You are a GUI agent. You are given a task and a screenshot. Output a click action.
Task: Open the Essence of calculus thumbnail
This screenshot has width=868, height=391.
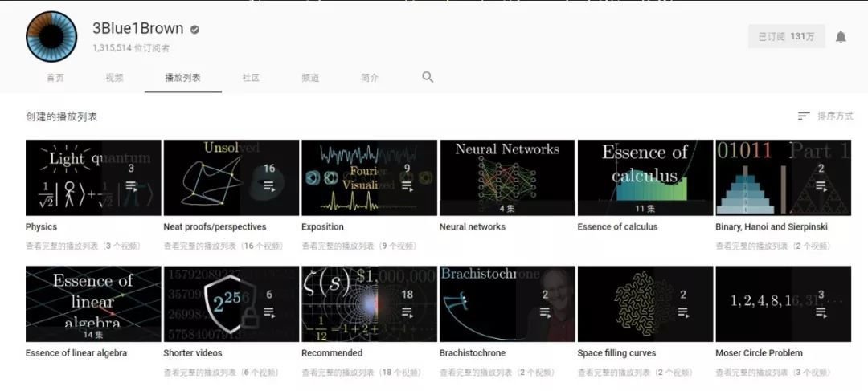pos(645,177)
